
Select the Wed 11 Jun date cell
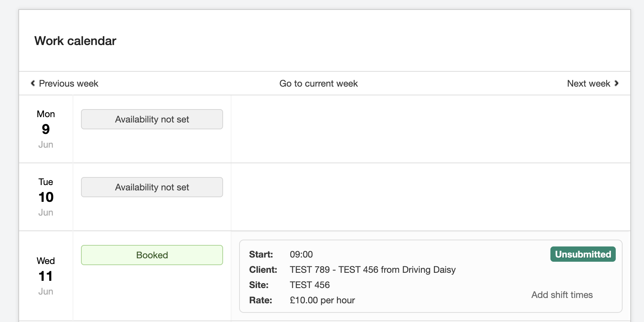click(x=46, y=276)
